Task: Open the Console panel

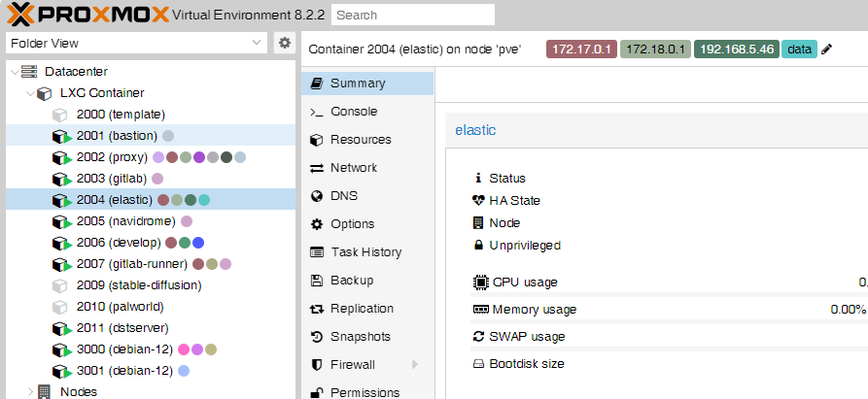Action: [353, 112]
